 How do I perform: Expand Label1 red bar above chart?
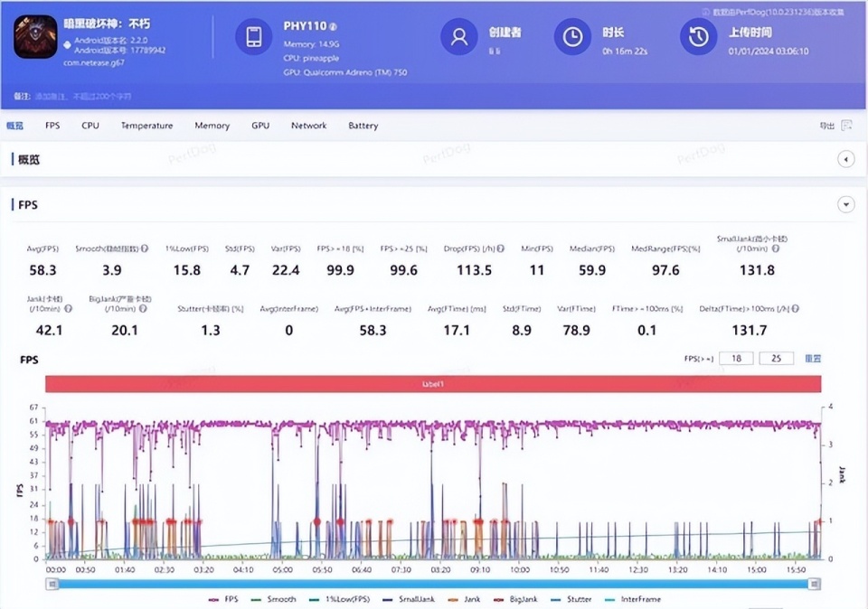coord(433,384)
